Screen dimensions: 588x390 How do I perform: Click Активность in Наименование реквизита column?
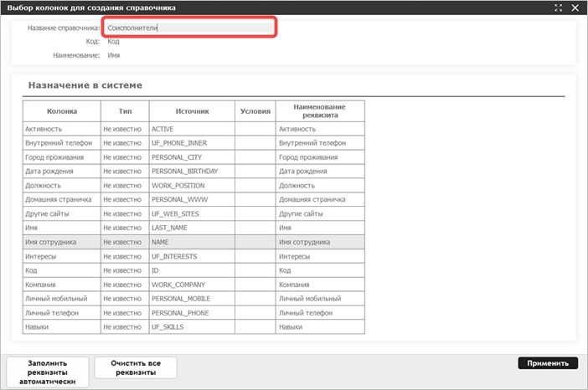pos(320,129)
